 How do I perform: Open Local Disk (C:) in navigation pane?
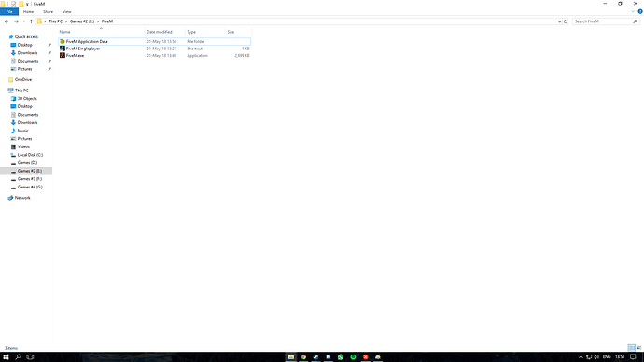tap(30, 155)
